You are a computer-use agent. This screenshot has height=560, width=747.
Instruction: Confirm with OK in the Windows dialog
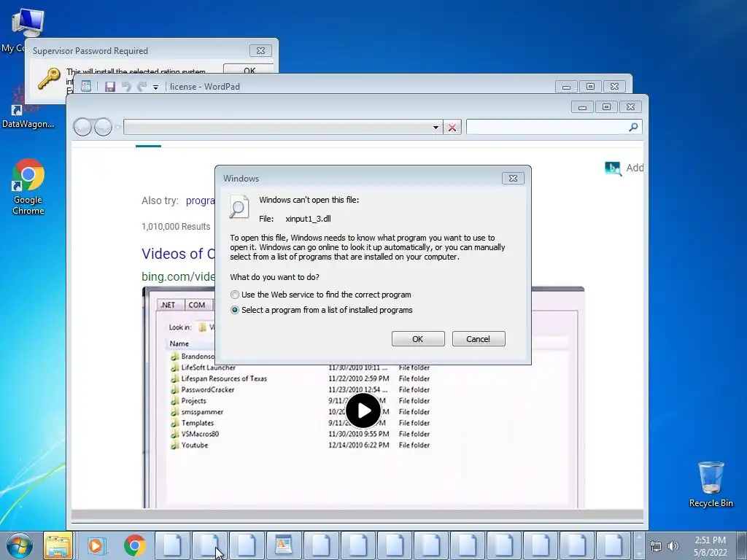click(418, 339)
